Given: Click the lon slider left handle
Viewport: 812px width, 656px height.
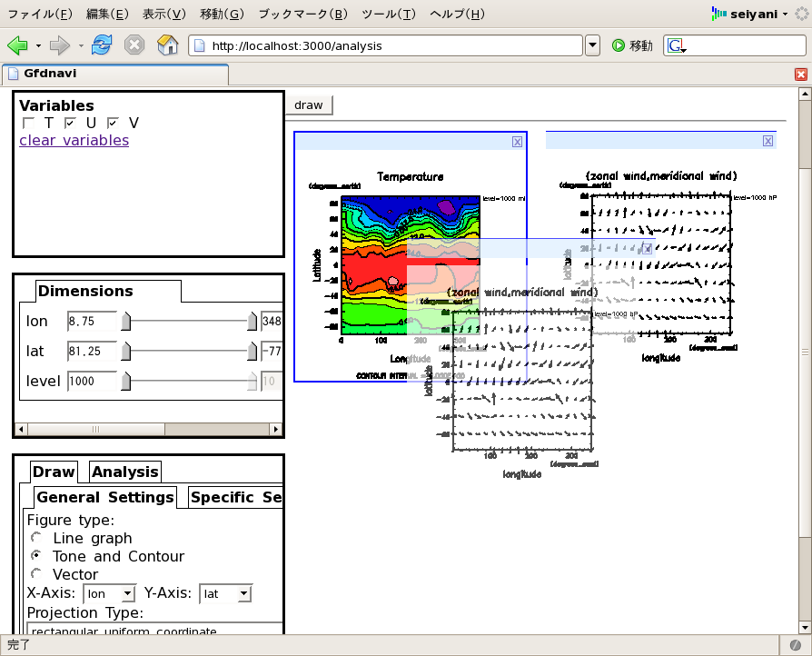Looking at the screenshot, I should click(x=126, y=322).
